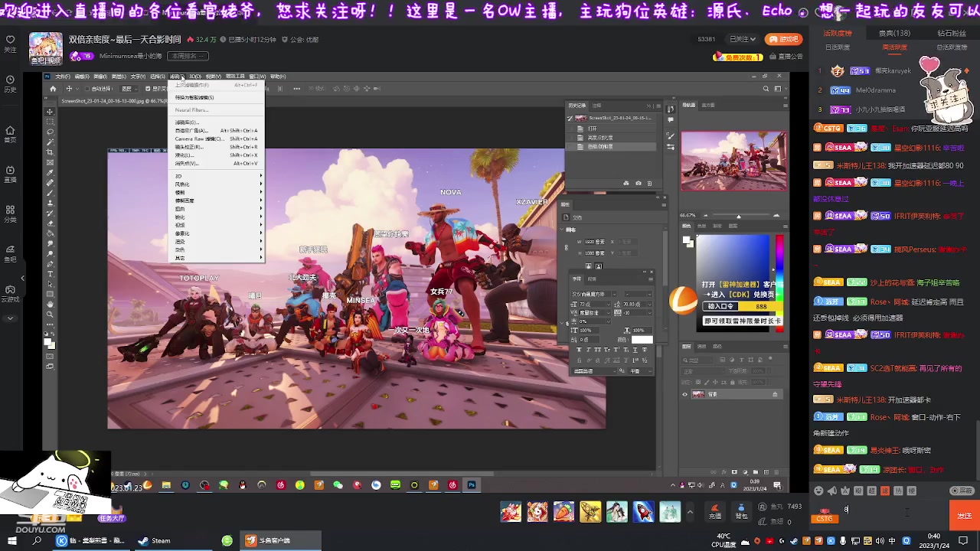Click the Photoshop Home icon
This screenshot has width=980, height=551.
pos(53,89)
